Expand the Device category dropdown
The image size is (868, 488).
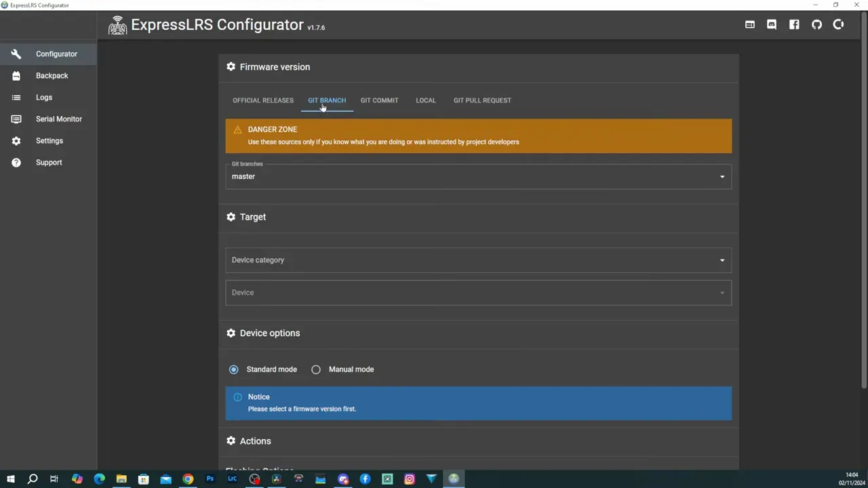coord(479,260)
